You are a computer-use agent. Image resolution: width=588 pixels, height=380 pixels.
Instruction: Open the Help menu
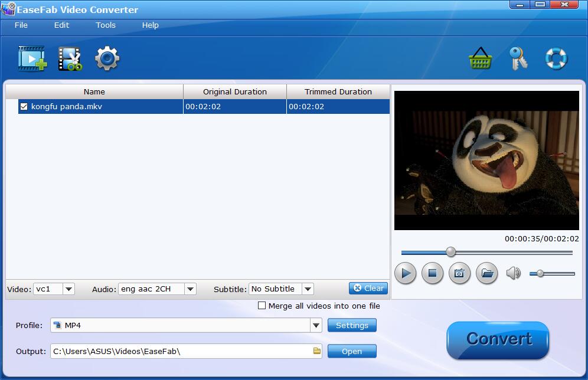[x=150, y=25]
